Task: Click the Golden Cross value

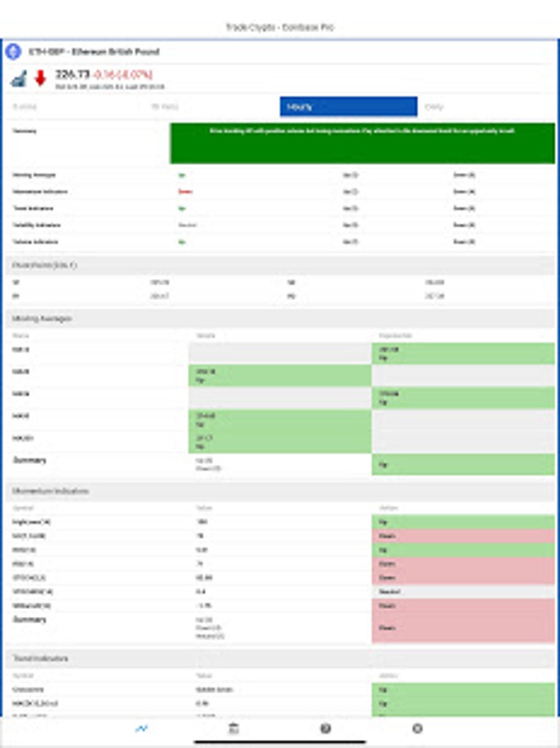Action: pos(214,689)
